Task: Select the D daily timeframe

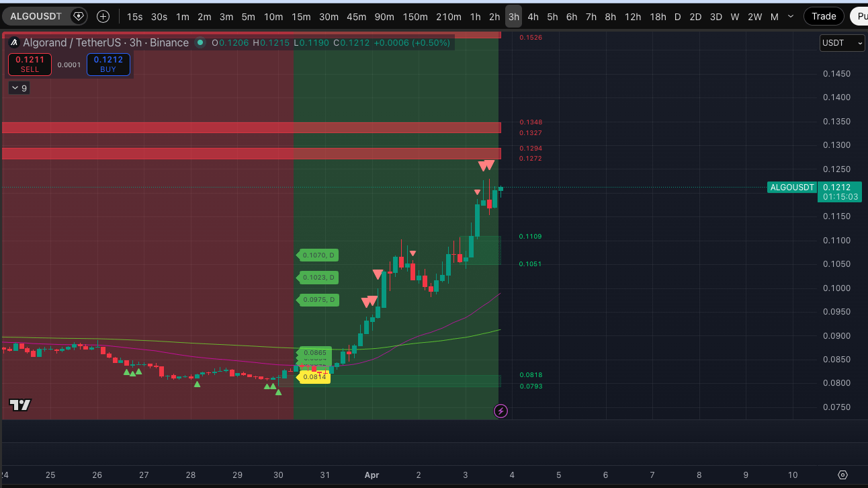Action: pyautogui.click(x=678, y=17)
